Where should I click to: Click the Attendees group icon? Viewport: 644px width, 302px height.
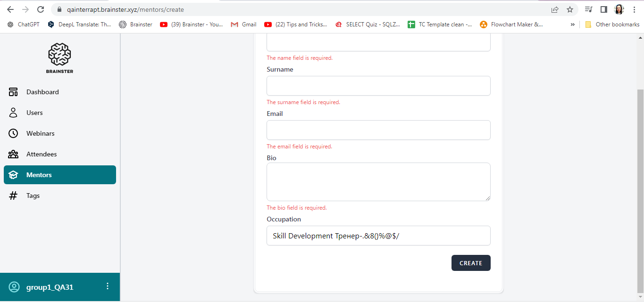pyautogui.click(x=13, y=154)
